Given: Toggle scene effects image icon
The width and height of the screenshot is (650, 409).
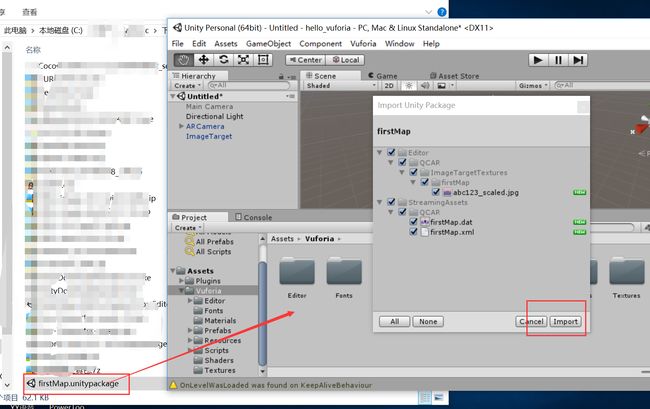Looking at the screenshot, I should [x=441, y=86].
